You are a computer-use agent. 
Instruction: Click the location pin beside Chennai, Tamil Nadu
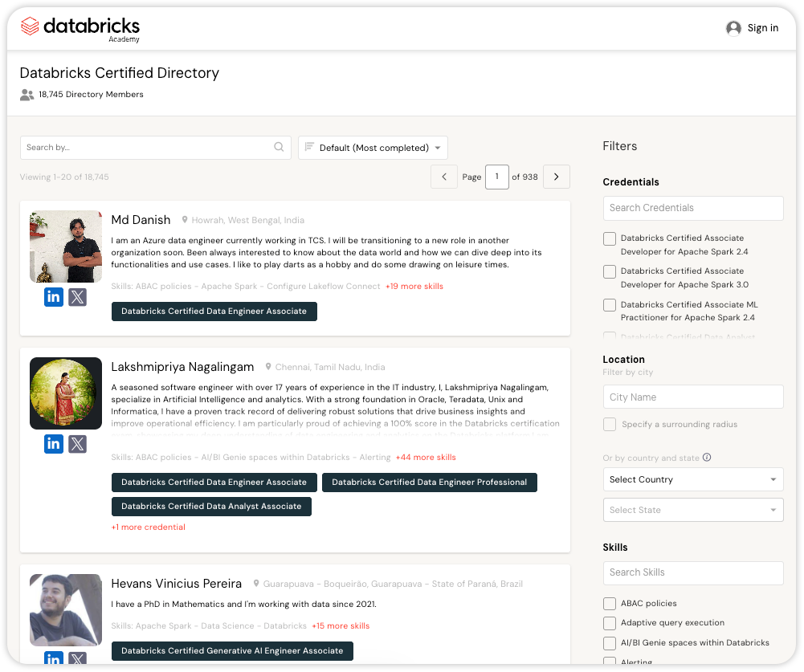tap(268, 367)
